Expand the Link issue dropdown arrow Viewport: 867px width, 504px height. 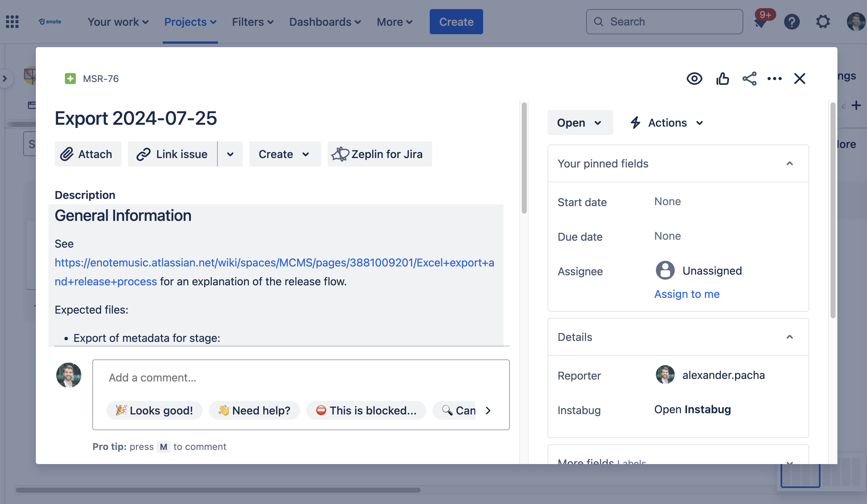tap(230, 154)
